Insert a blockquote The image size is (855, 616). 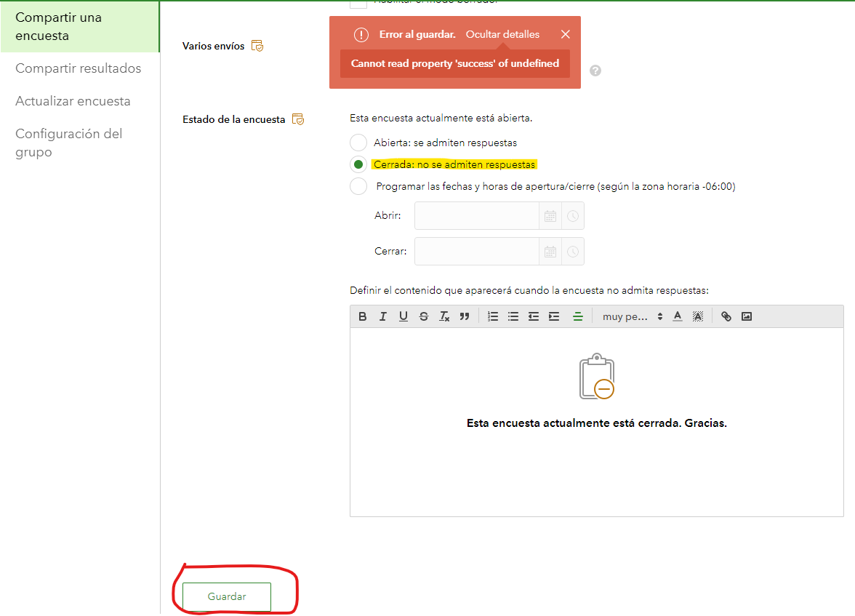pos(465,316)
